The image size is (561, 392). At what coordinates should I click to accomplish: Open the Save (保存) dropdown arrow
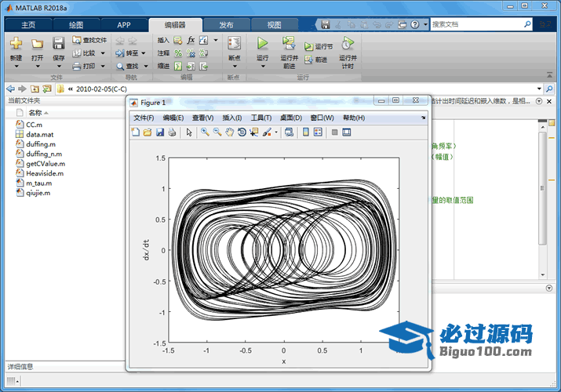click(x=59, y=66)
